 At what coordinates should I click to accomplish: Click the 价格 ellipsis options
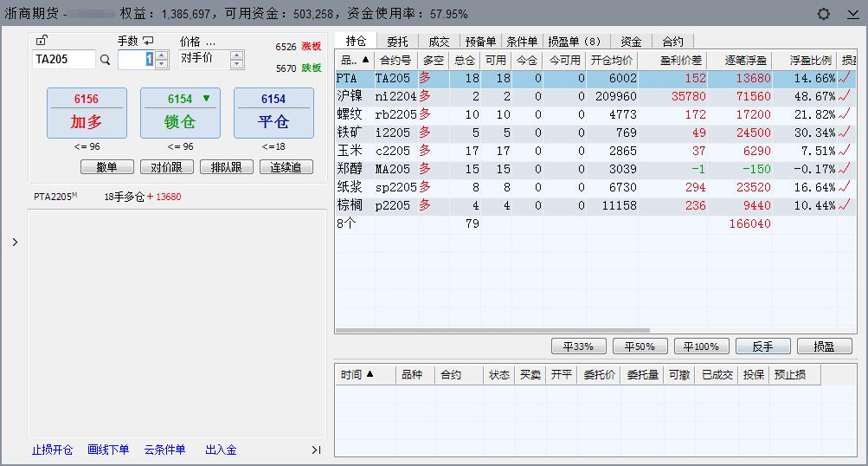pyautogui.click(x=210, y=42)
